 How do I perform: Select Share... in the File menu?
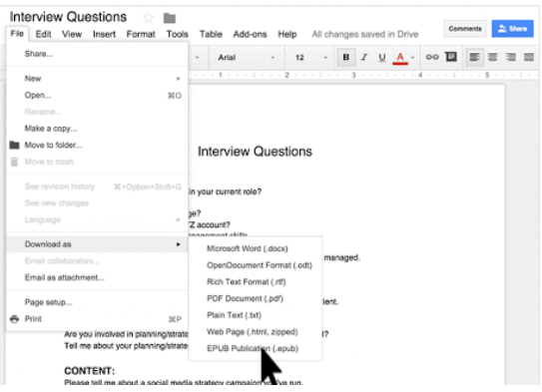(97, 54)
